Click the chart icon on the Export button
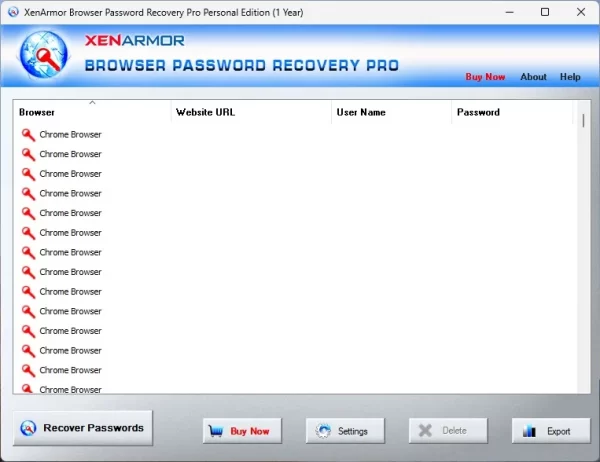 (x=529, y=431)
